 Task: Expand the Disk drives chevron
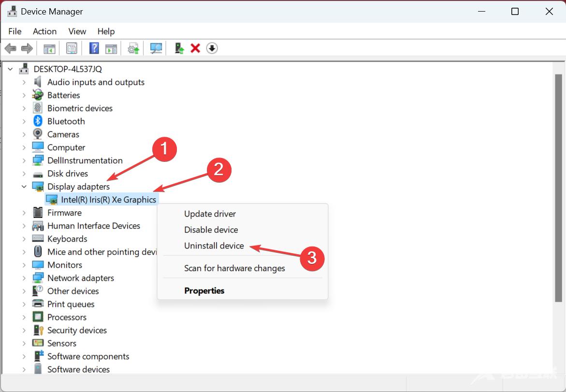pyautogui.click(x=24, y=174)
